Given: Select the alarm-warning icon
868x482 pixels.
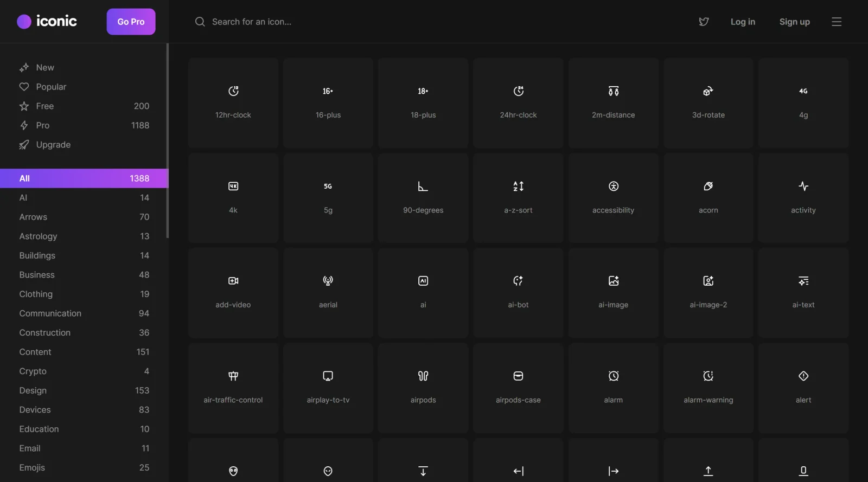Looking at the screenshot, I should click(x=709, y=388).
